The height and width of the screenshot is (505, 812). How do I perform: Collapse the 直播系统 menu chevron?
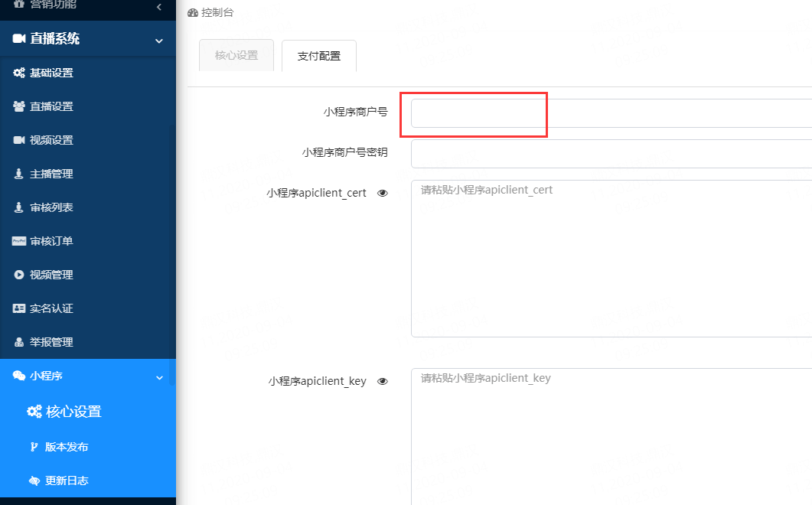(x=159, y=41)
